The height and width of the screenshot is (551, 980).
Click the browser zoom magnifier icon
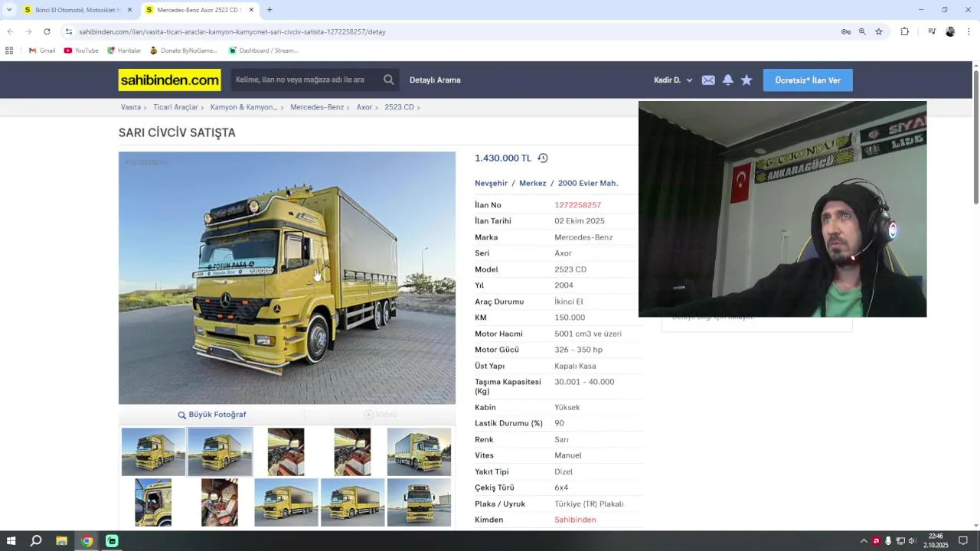(x=862, y=31)
